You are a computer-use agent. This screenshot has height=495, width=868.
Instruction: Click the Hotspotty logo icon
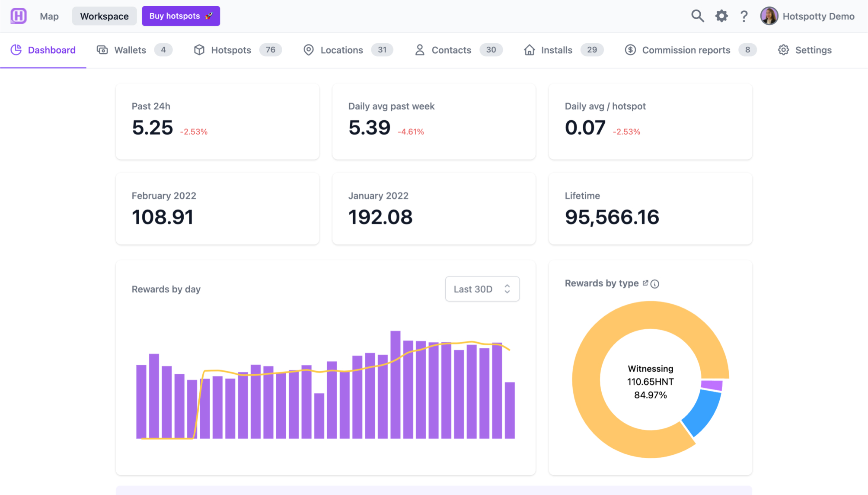pos(19,16)
